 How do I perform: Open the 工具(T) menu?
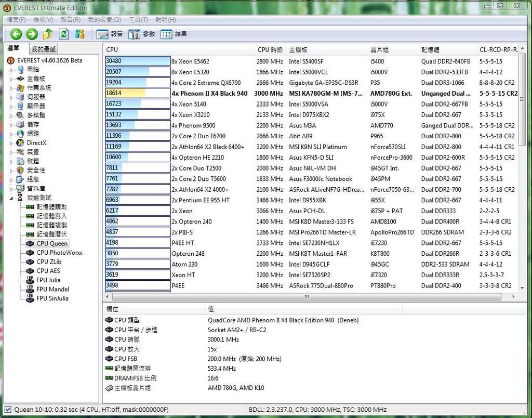(x=138, y=20)
